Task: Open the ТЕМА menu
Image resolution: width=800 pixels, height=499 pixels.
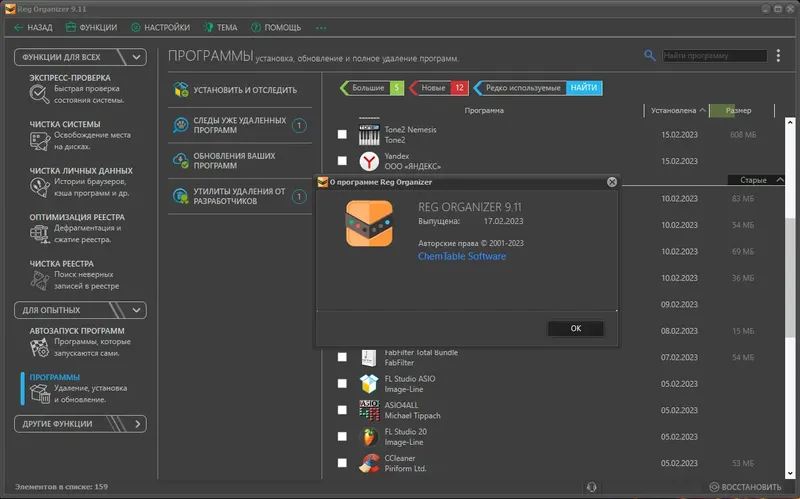Action: 221,28
